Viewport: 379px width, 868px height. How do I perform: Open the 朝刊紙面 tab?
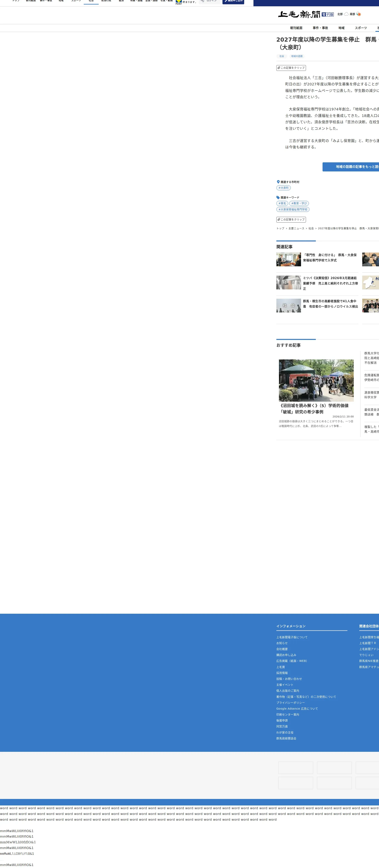pyautogui.click(x=296, y=28)
